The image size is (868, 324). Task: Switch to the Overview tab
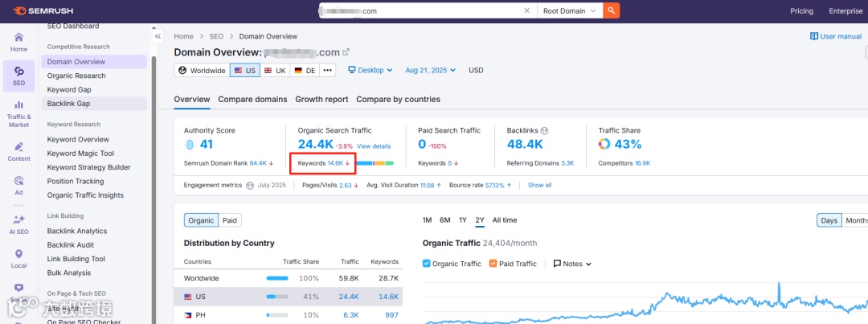tap(192, 99)
